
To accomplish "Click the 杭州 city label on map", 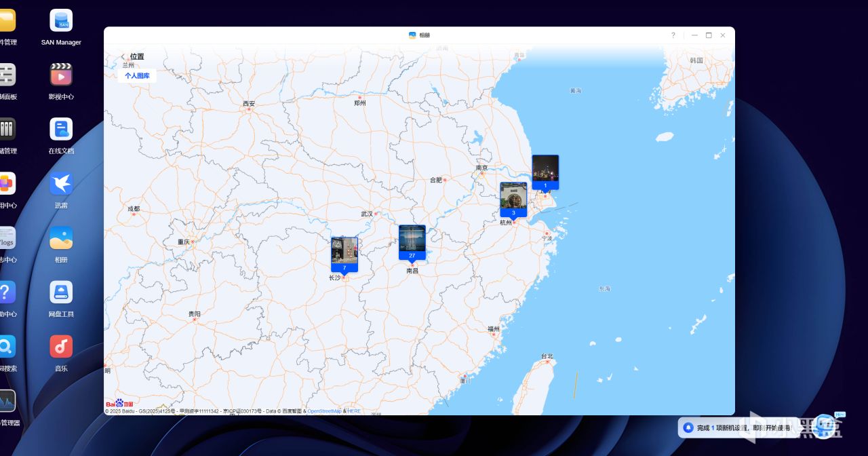I will tap(506, 223).
